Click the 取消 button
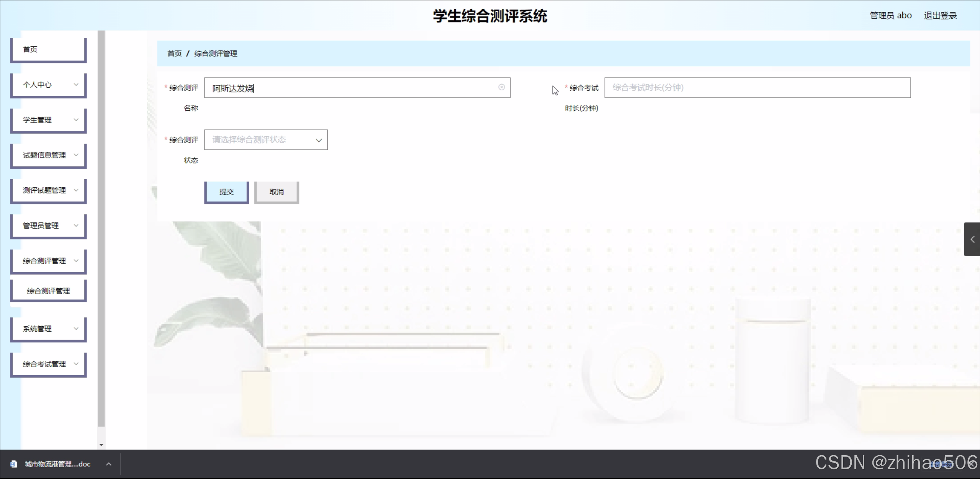Viewport: 980px width, 479px height. coord(276,192)
